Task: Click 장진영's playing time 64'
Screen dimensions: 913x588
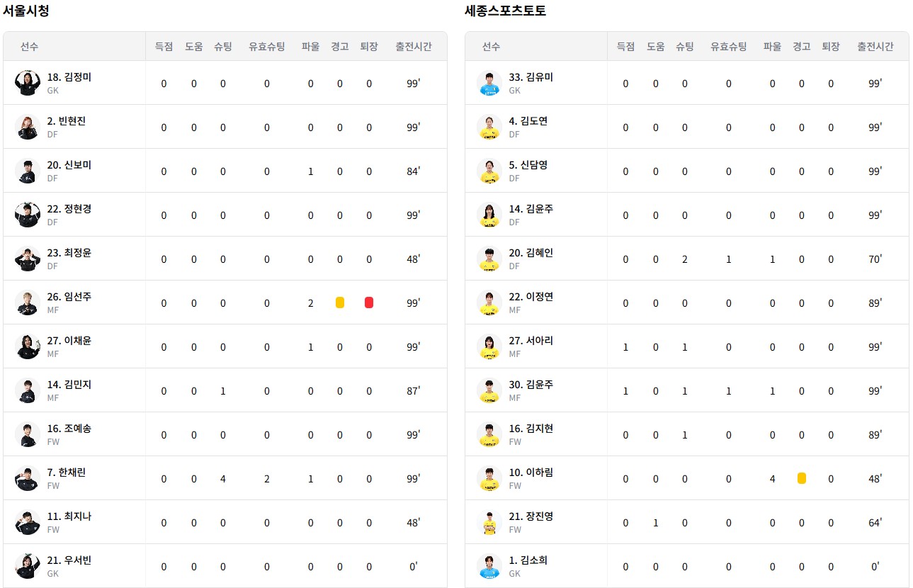Action: click(875, 522)
